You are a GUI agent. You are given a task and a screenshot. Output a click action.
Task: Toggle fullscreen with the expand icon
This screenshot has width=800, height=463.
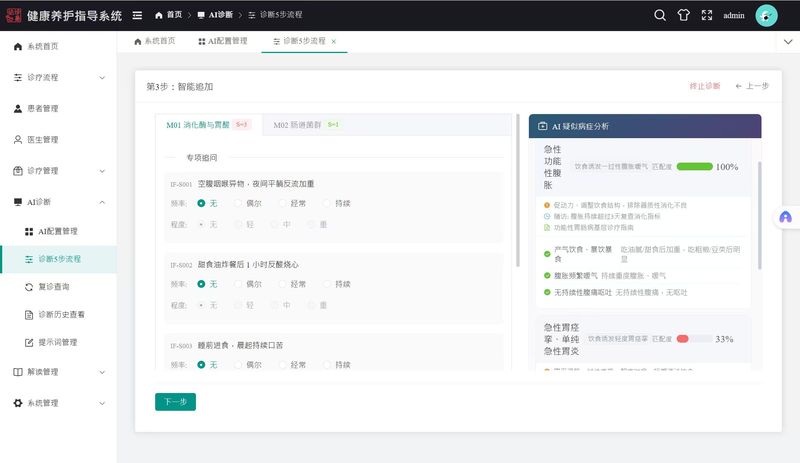tap(707, 15)
